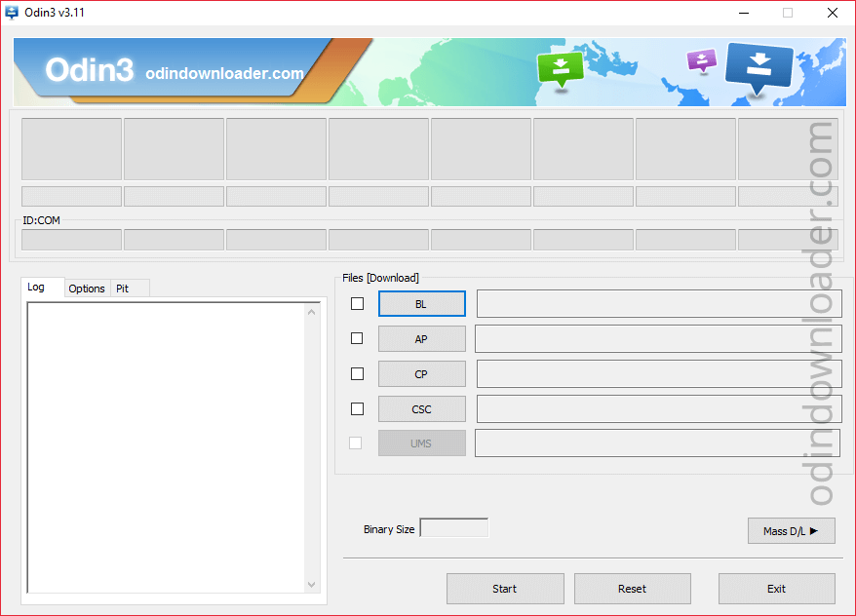Switch to the Options tab
Viewport: 856px width, 616px height.
tap(87, 289)
